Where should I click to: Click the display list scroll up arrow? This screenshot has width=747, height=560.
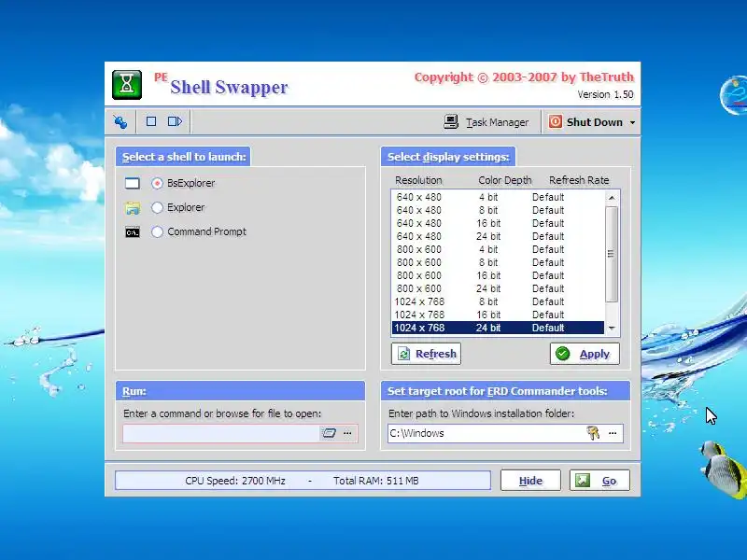coord(612,198)
